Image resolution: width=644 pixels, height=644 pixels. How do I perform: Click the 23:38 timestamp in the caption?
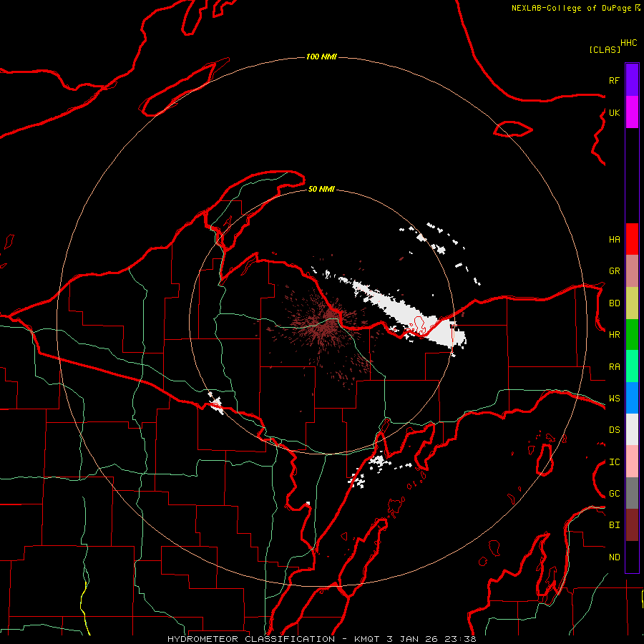click(x=460, y=639)
